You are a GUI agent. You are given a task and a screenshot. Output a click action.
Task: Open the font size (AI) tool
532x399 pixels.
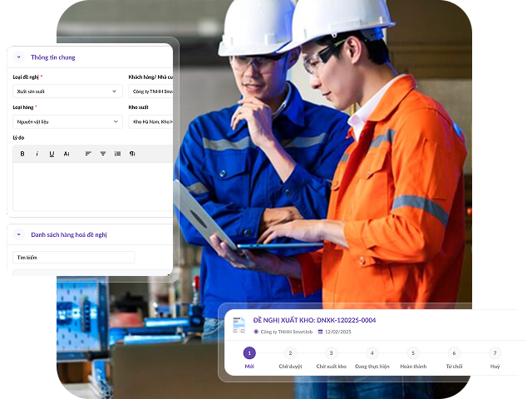pyautogui.click(x=66, y=154)
